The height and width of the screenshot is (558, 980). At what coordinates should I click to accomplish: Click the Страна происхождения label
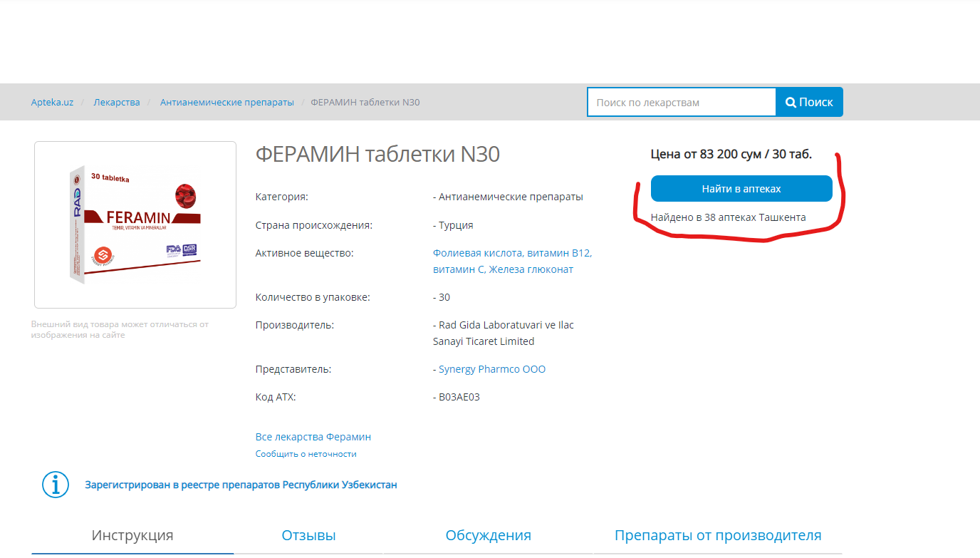(x=314, y=225)
